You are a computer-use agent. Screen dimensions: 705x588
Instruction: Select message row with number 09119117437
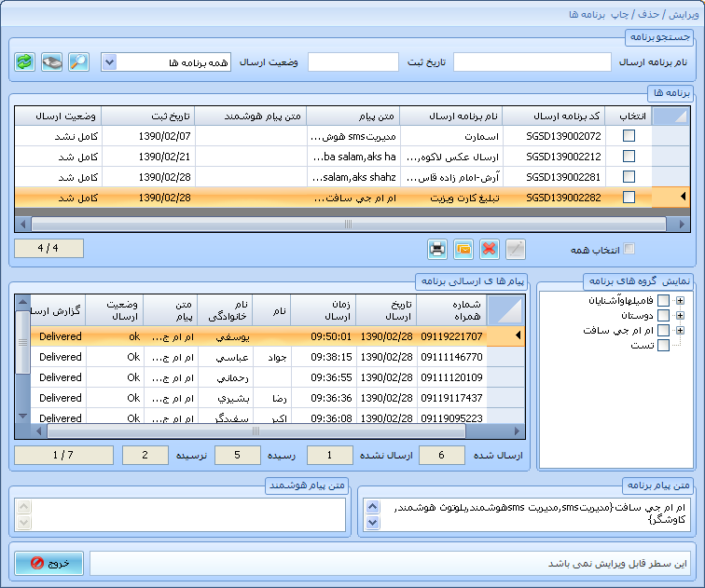tap(278, 398)
